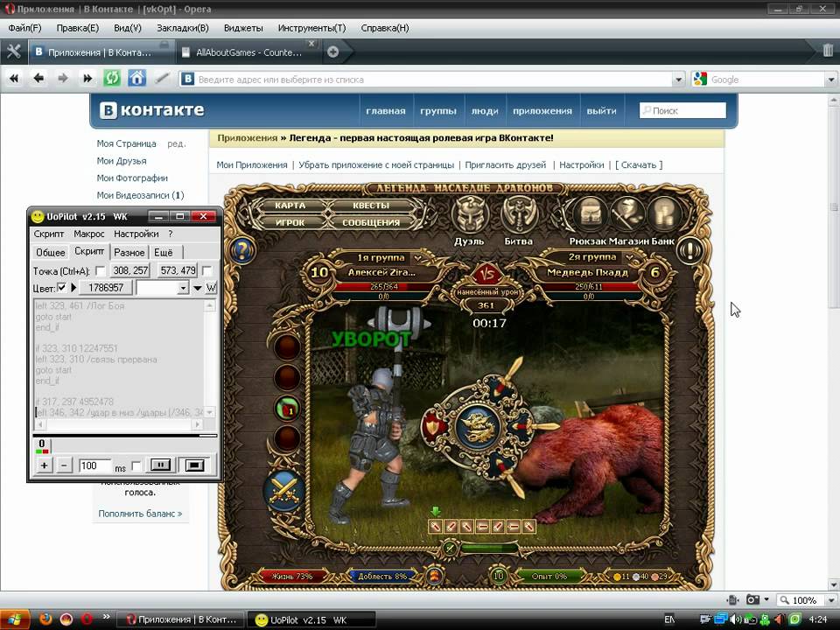The image size is (840, 630).
Task: Click Opera wand password icon
Action: pyautogui.click(x=162, y=79)
